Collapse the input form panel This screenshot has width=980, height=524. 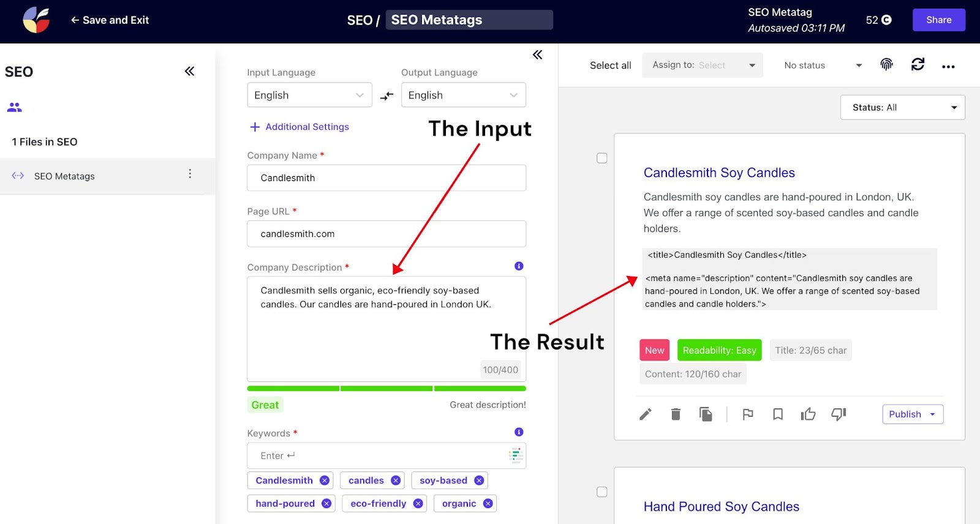click(x=537, y=55)
